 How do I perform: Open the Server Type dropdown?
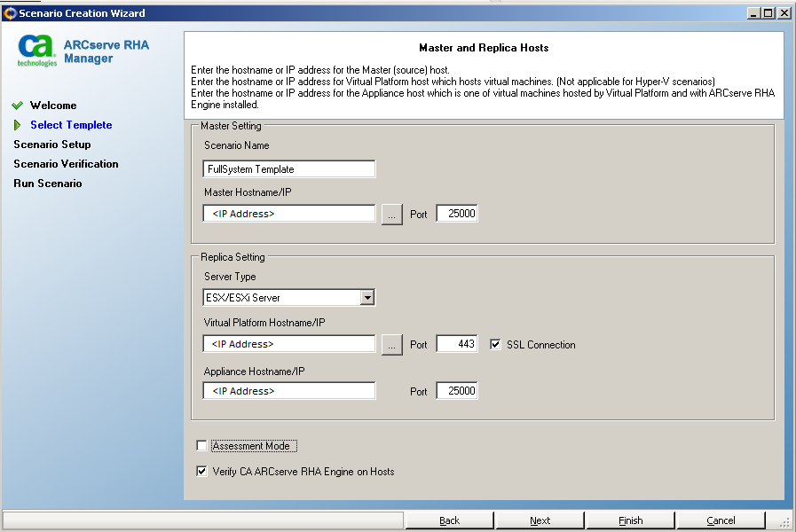(x=367, y=298)
